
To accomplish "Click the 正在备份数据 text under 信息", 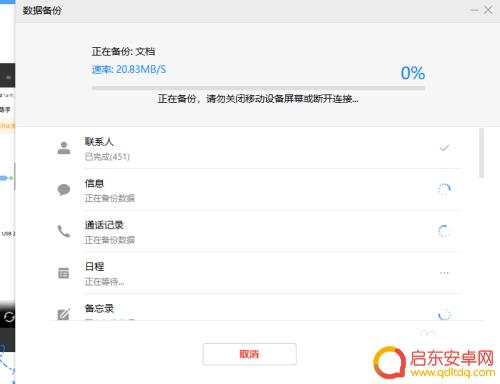I will (x=110, y=198).
